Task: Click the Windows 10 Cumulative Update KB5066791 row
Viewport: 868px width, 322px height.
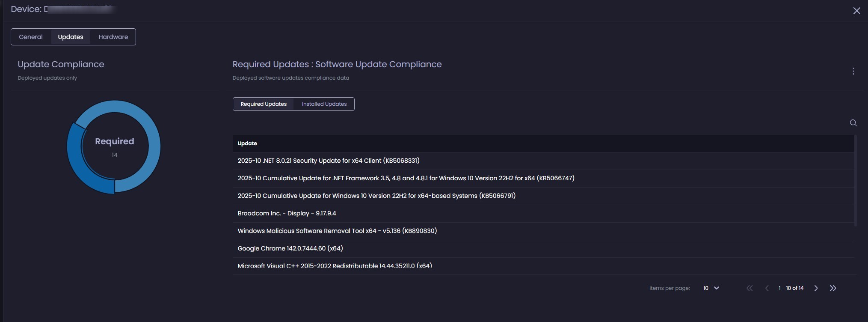Action: click(376, 196)
